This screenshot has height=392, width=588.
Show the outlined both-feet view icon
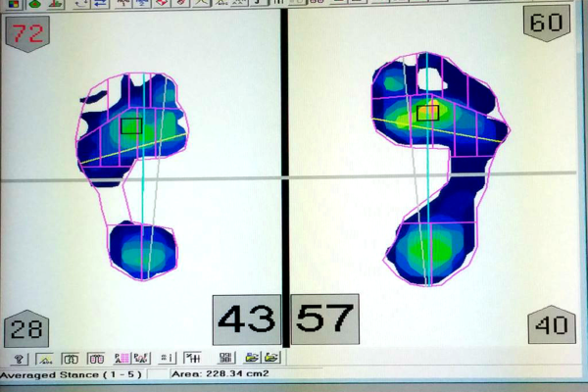point(71,359)
